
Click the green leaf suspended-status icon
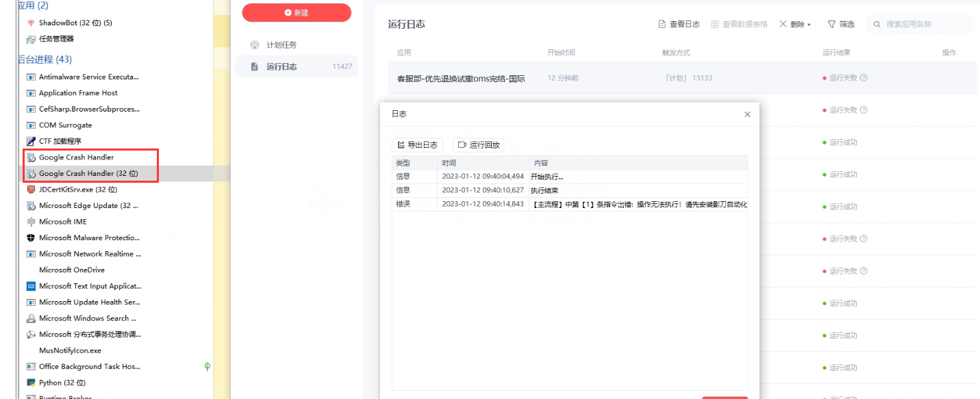click(x=208, y=367)
